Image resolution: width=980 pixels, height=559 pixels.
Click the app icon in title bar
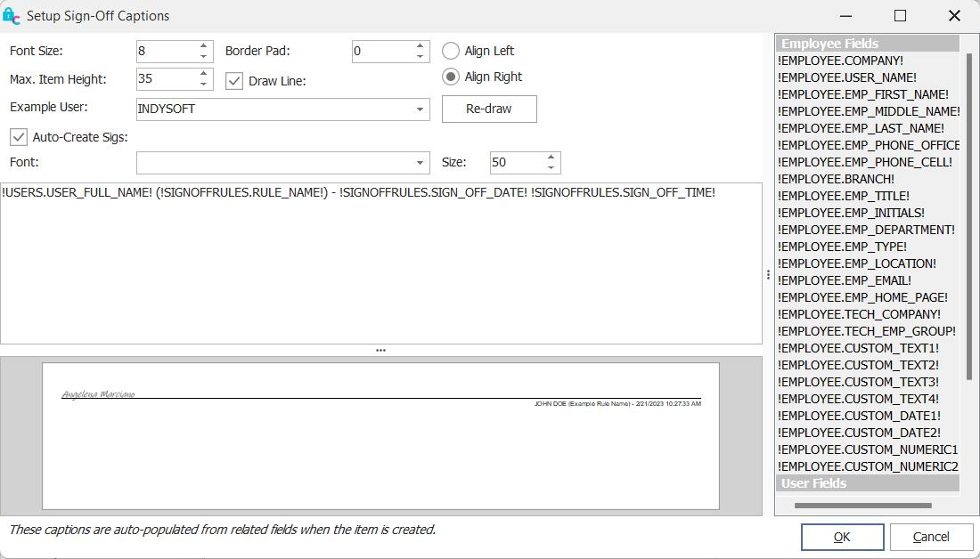tap(12, 16)
